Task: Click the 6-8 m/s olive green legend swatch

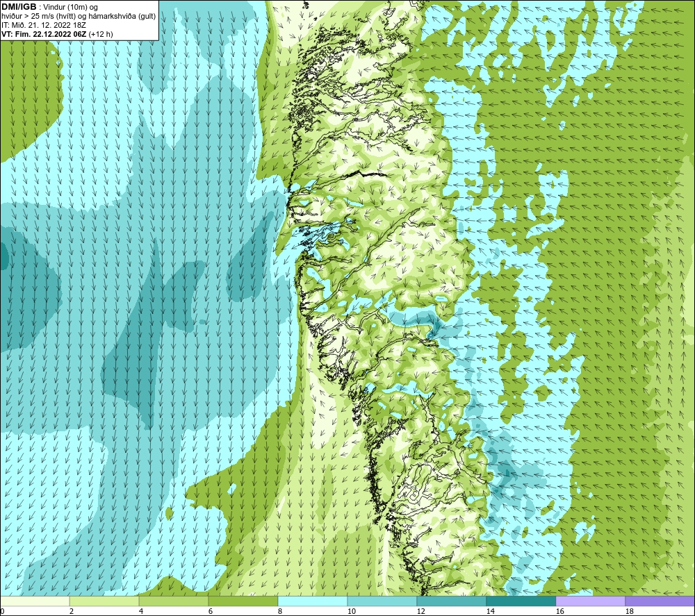Action: (x=243, y=601)
